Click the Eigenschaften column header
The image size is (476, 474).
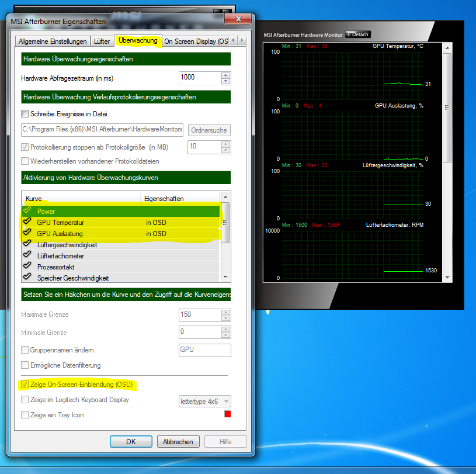pyautogui.click(x=180, y=198)
